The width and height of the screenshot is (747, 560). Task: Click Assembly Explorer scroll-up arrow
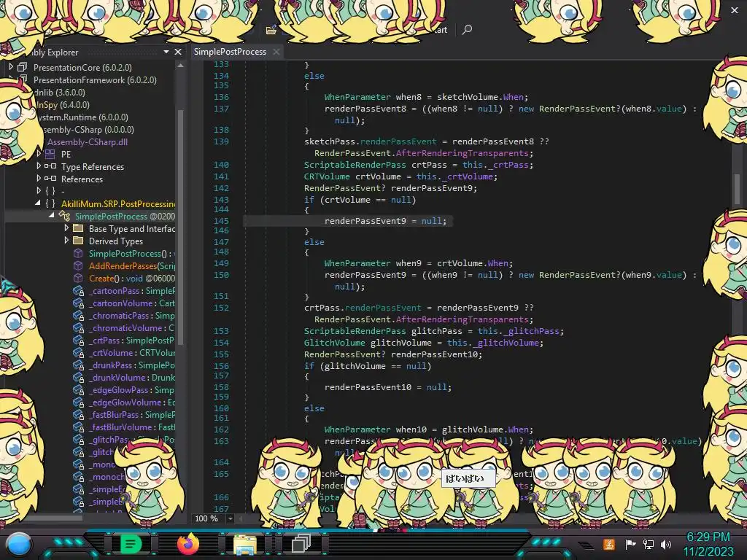click(x=181, y=66)
